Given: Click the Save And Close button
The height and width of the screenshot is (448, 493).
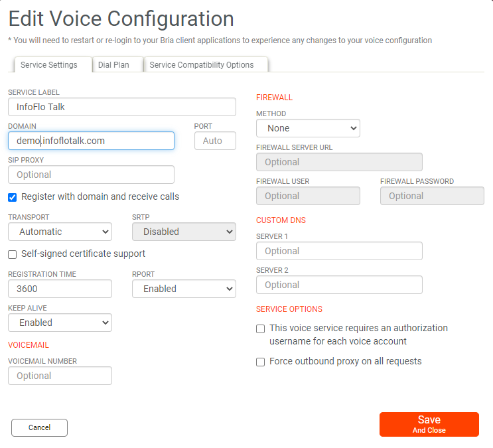Looking at the screenshot, I should click(x=429, y=424).
